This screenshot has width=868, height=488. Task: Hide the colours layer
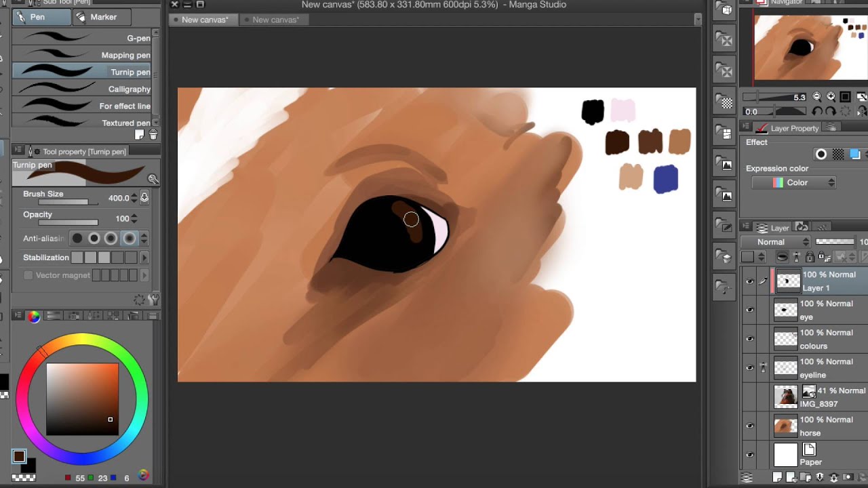(749, 339)
